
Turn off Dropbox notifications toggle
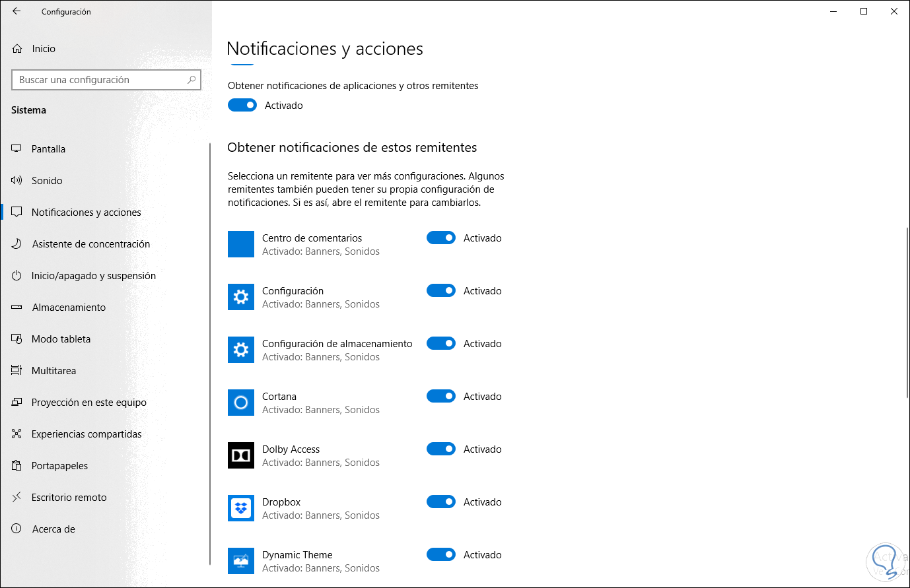(x=440, y=502)
